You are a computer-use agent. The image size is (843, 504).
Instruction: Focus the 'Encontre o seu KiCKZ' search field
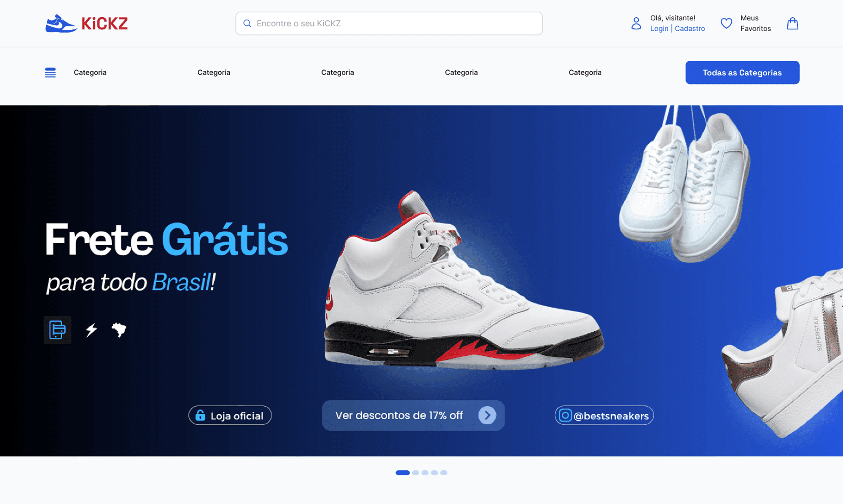tap(389, 24)
